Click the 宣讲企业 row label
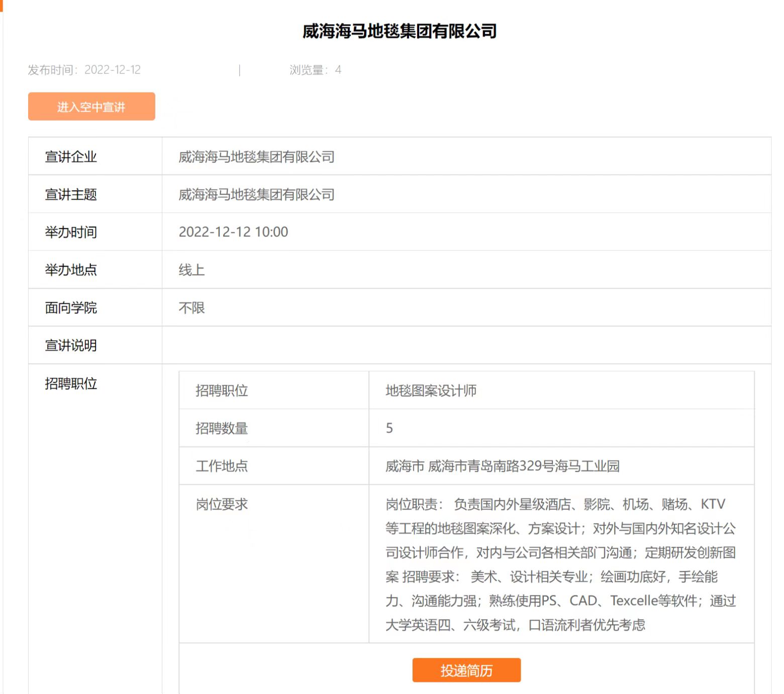 coord(71,157)
